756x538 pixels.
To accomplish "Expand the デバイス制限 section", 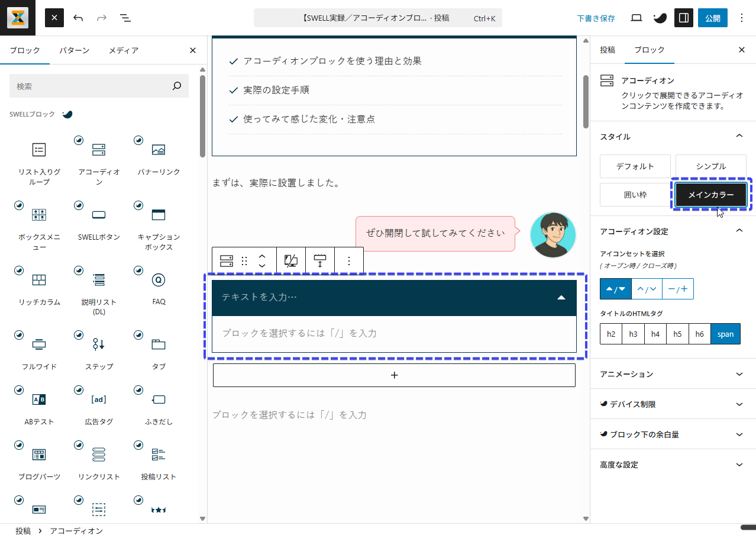I will (673, 404).
